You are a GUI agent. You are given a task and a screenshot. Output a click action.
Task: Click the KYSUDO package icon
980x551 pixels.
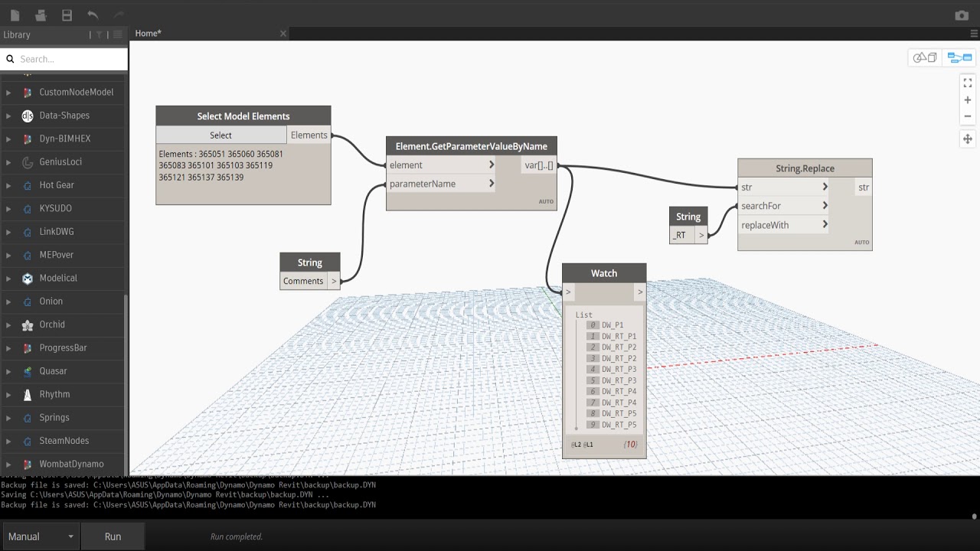coord(28,208)
